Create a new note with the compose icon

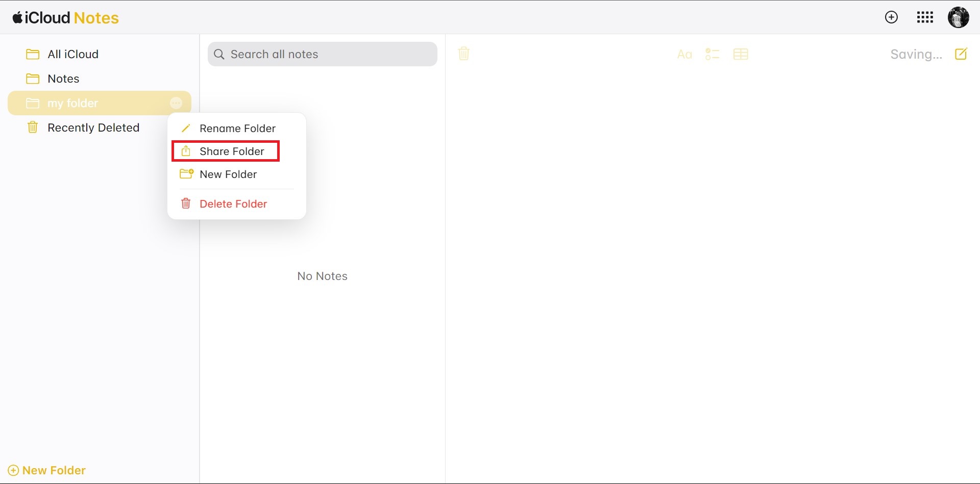tap(961, 54)
